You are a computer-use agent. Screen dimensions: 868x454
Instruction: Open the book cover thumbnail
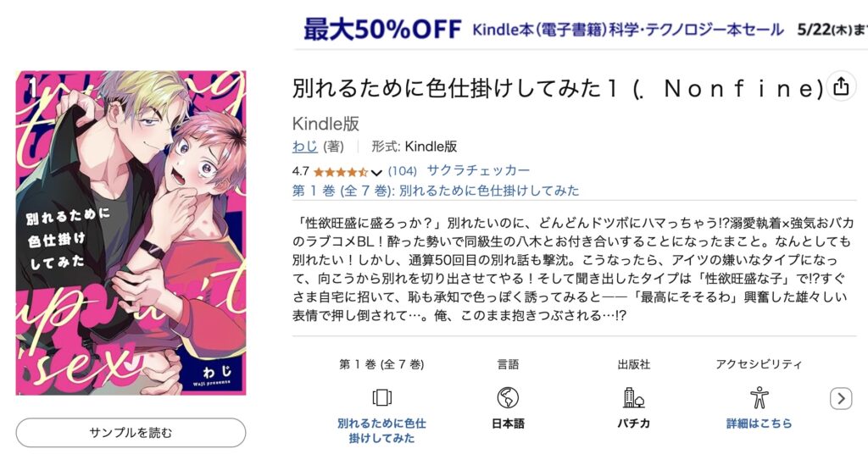[x=131, y=233]
